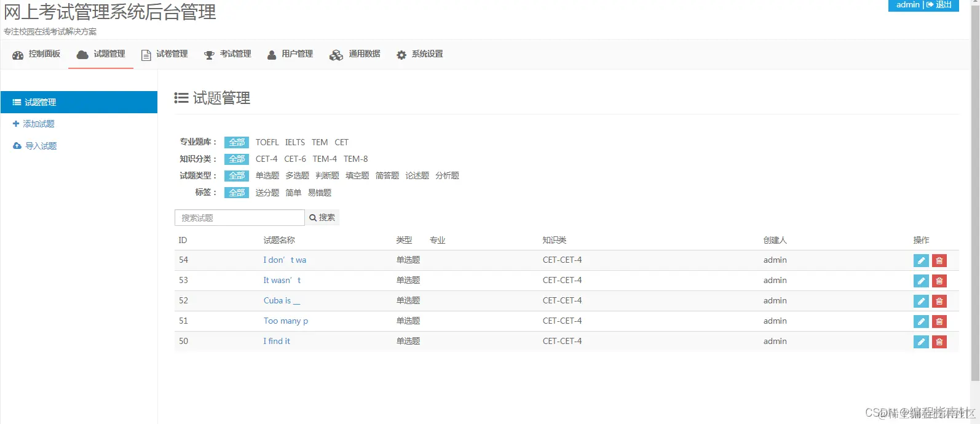Viewport: 980px width, 424px height.
Task: Filter by tag 易错题
Action: click(320, 193)
